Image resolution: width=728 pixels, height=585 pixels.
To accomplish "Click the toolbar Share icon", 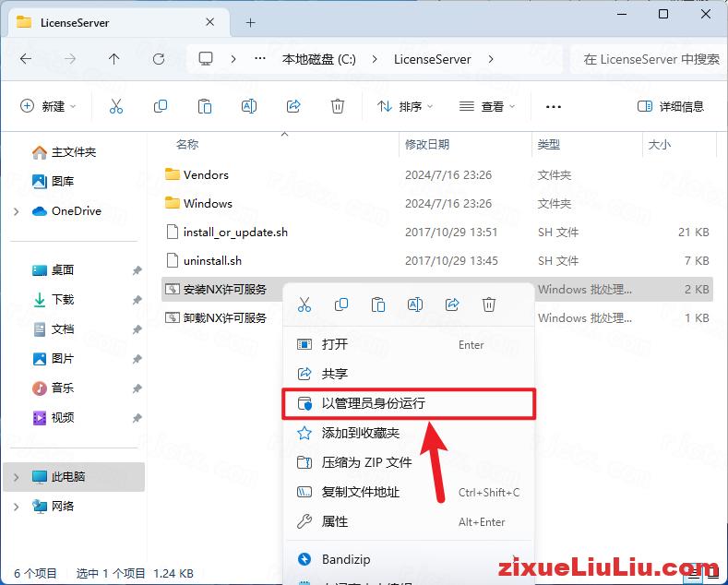I will [293, 106].
